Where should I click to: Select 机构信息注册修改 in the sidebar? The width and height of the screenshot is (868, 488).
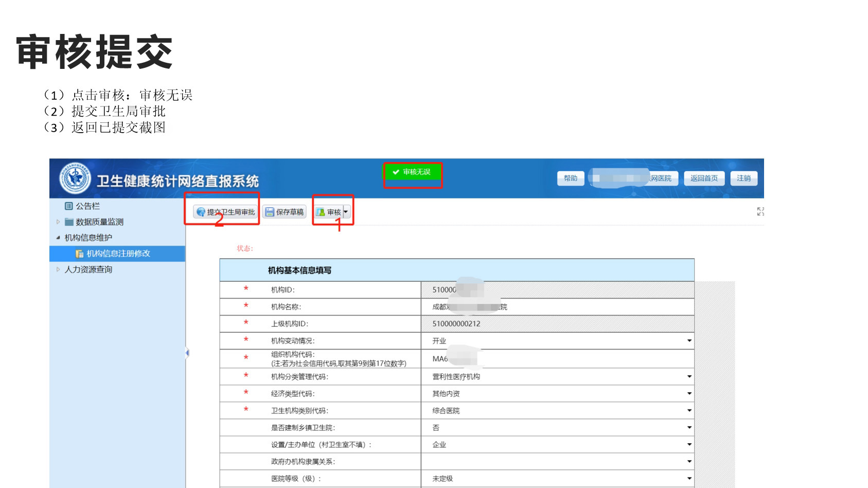pos(118,254)
